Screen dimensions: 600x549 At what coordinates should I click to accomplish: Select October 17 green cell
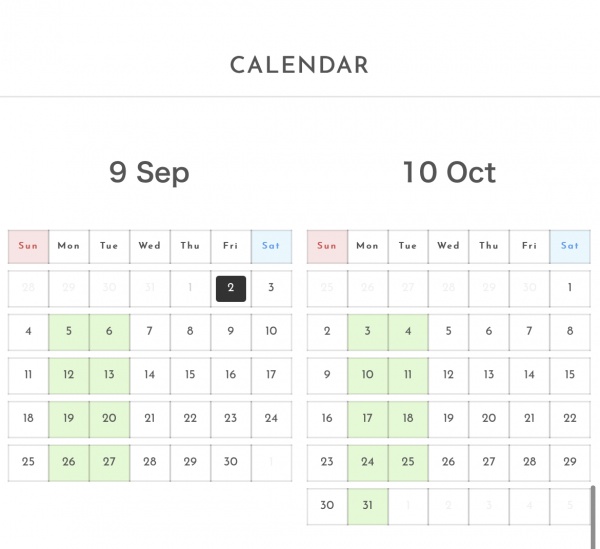point(367,418)
